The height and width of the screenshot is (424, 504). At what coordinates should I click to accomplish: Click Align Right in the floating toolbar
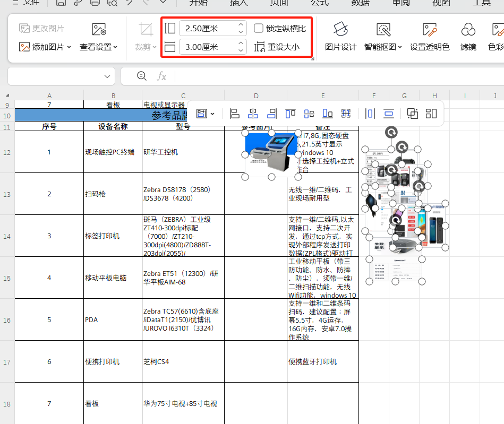pos(271,114)
